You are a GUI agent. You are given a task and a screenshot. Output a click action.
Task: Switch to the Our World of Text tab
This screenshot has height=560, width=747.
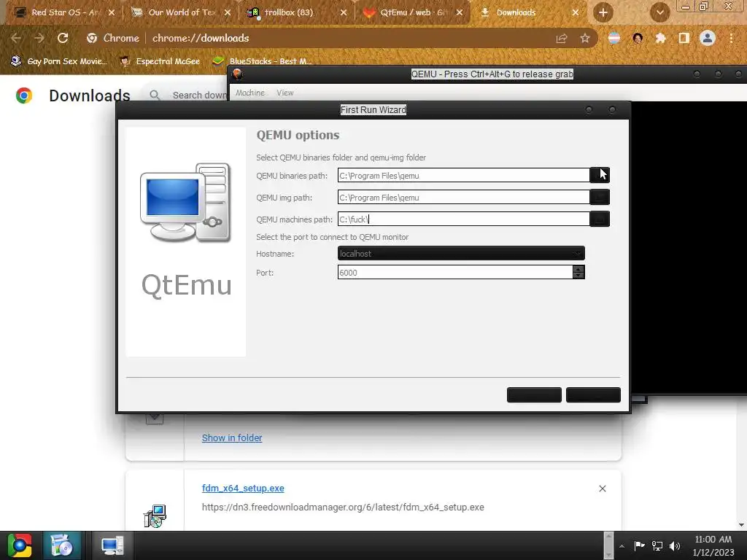click(x=182, y=12)
